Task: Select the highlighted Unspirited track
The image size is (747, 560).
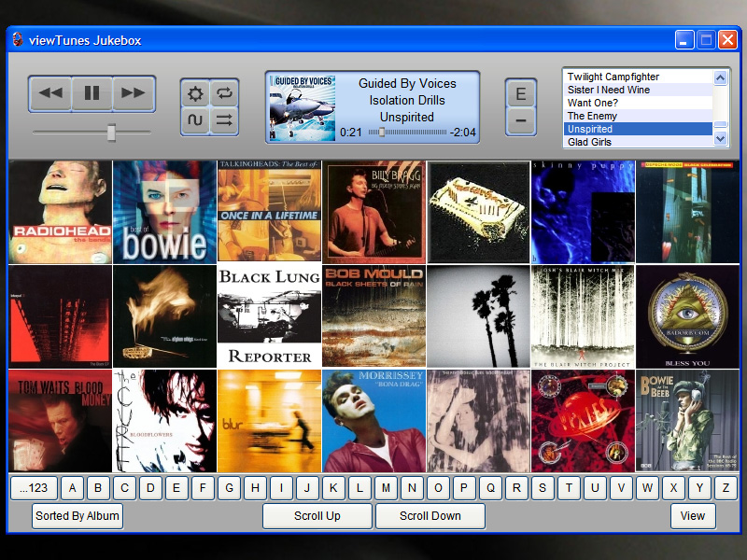Action: point(638,129)
